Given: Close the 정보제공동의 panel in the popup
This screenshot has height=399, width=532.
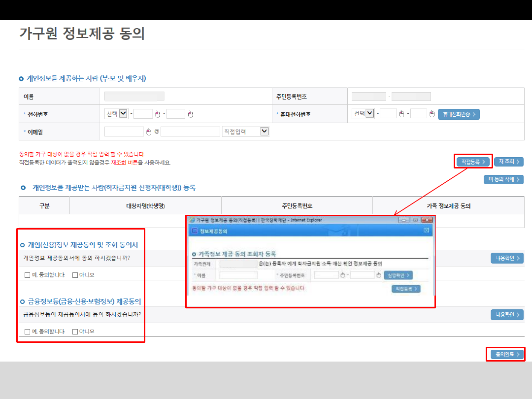Looking at the screenshot, I should click(426, 231).
